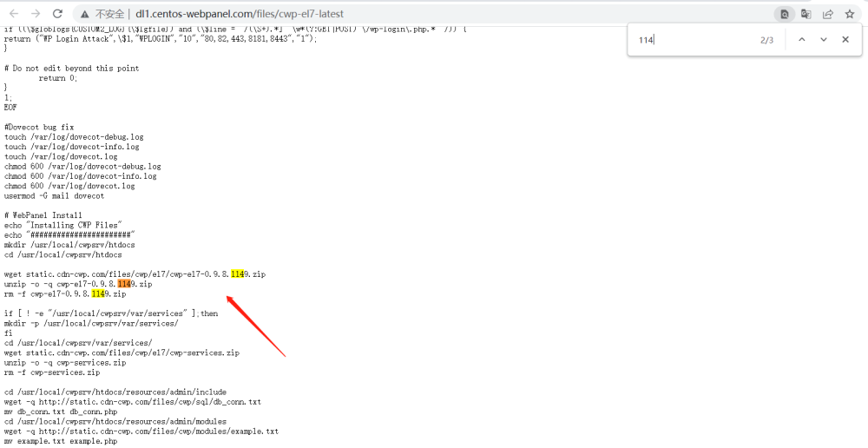Click the '# Do not edit beyond this point' line
868x448 pixels.
71,68
